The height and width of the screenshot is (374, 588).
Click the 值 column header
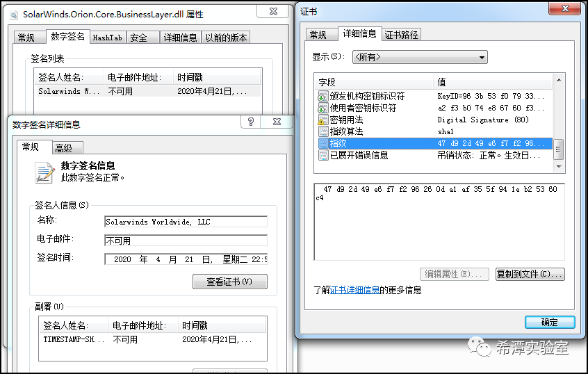coord(493,82)
